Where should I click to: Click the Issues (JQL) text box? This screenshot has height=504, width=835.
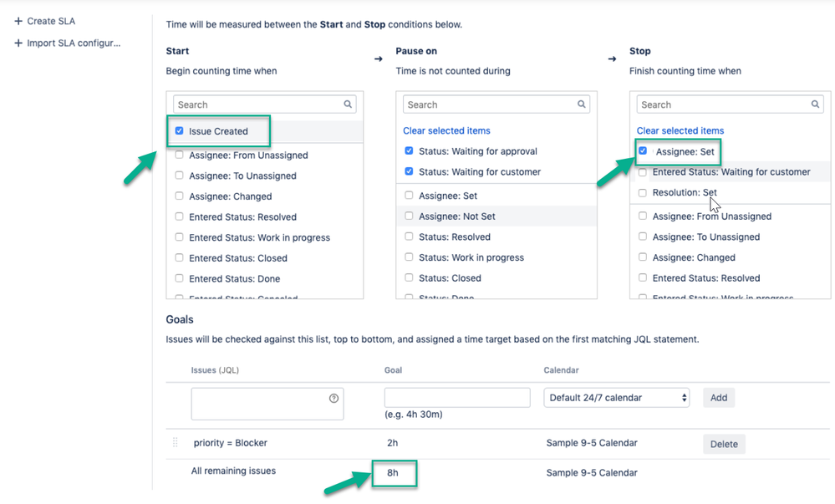coord(267,404)
